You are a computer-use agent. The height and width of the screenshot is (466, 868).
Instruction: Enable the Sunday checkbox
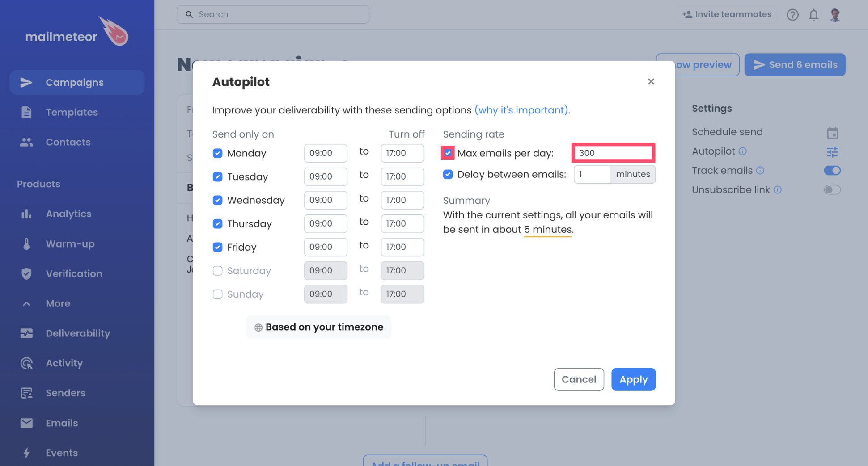tap(217, 294)
